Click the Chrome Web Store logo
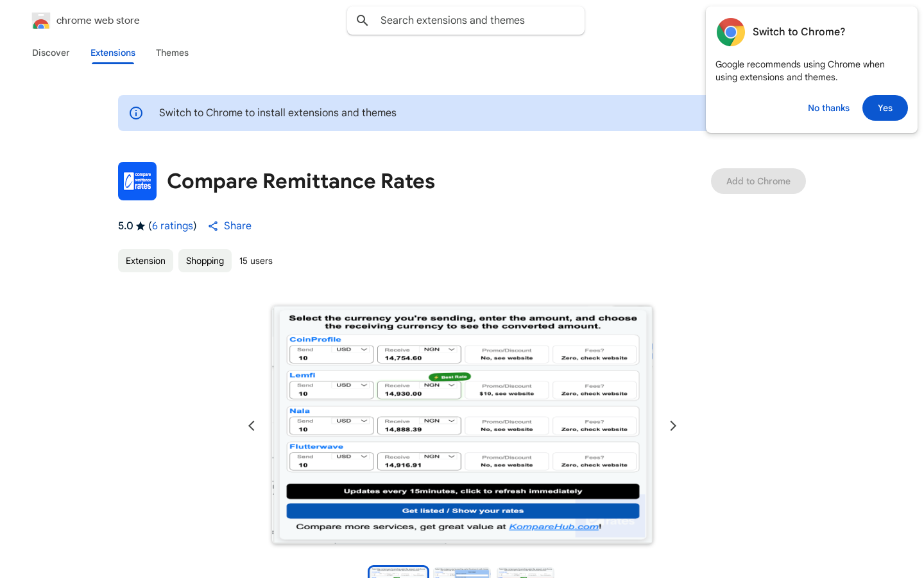This screenshot has width=924, height=578. pyautogui.click(x=41, y=21)
